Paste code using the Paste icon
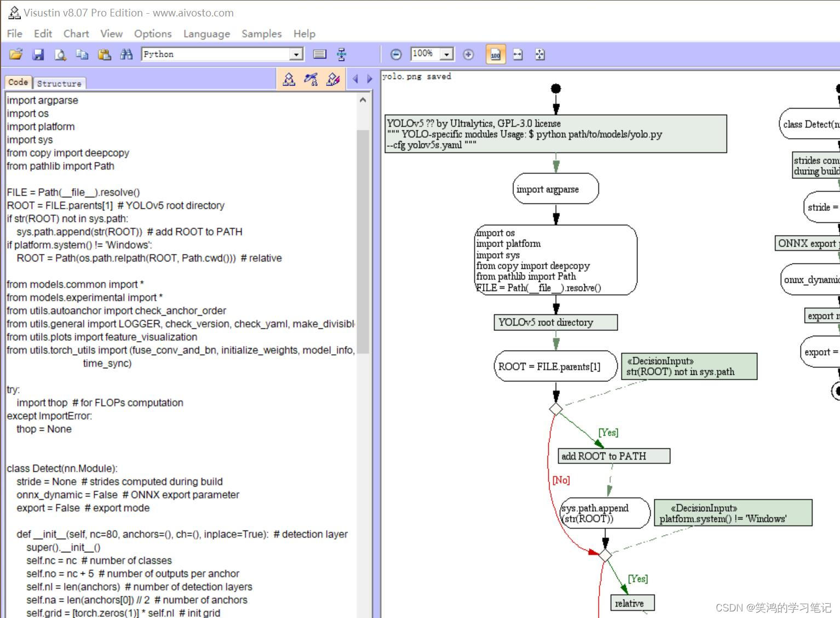The height and width of the screenshot is (618, 840). [x=104, y=54]
